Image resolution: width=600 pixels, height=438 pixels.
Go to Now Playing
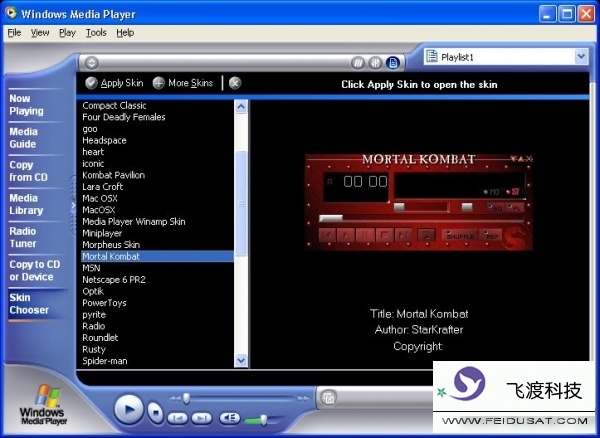click(x=26, y=105)
